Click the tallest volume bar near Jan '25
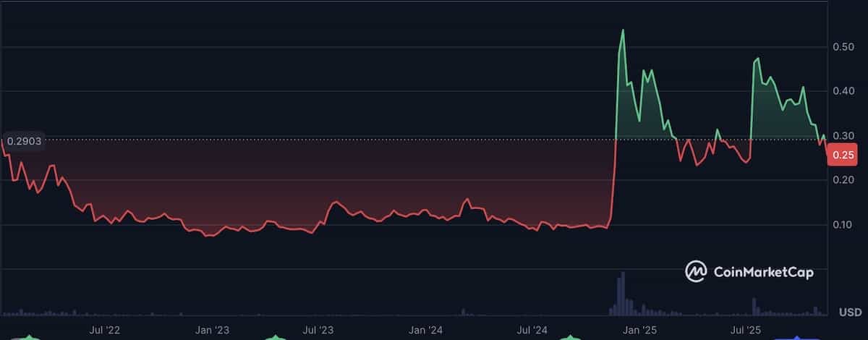 622,295
